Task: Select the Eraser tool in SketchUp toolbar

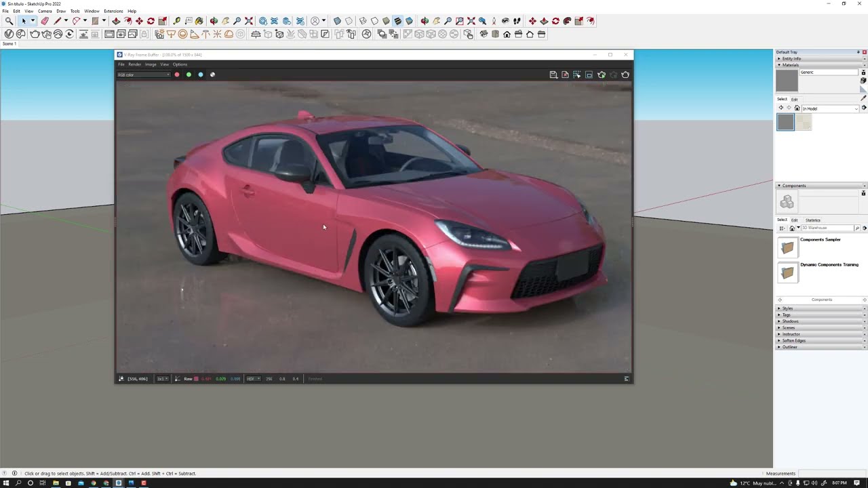Action: (45, 21)
